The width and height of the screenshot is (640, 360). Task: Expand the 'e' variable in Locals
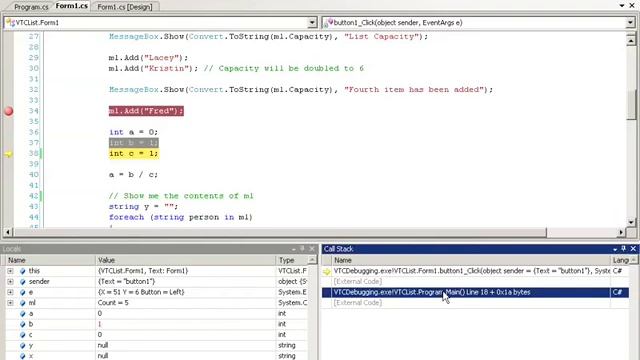click(x=10, y=292)
